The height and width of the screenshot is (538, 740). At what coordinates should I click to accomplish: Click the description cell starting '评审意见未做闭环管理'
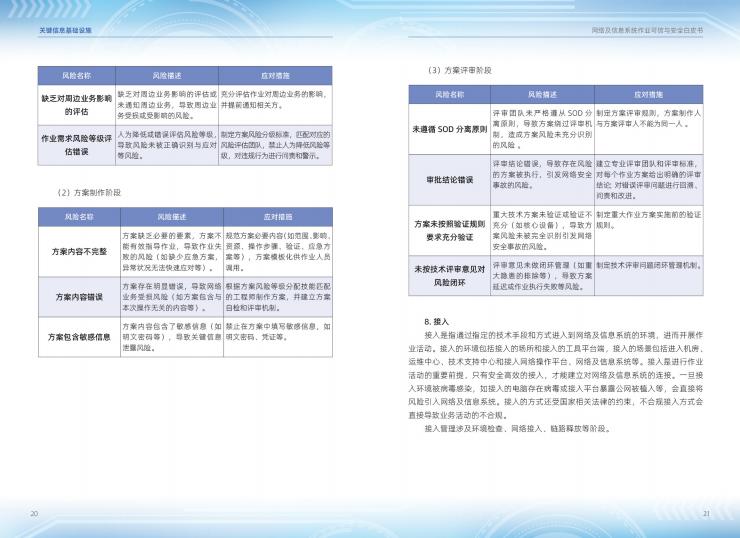pyautogui.click(x=542, y=276)
